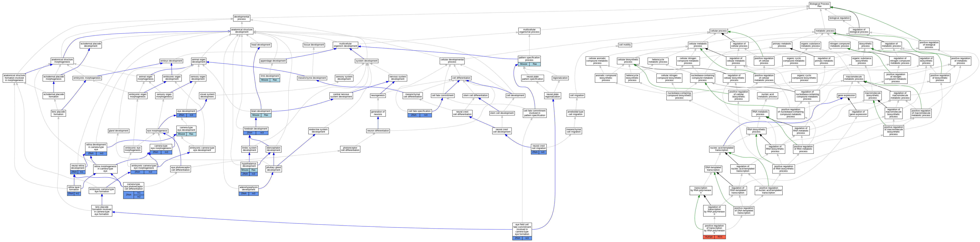Click the 'eye field cell fate commitment' node label
Viewport: 980px width, 242px height.
tap(522, 230)
